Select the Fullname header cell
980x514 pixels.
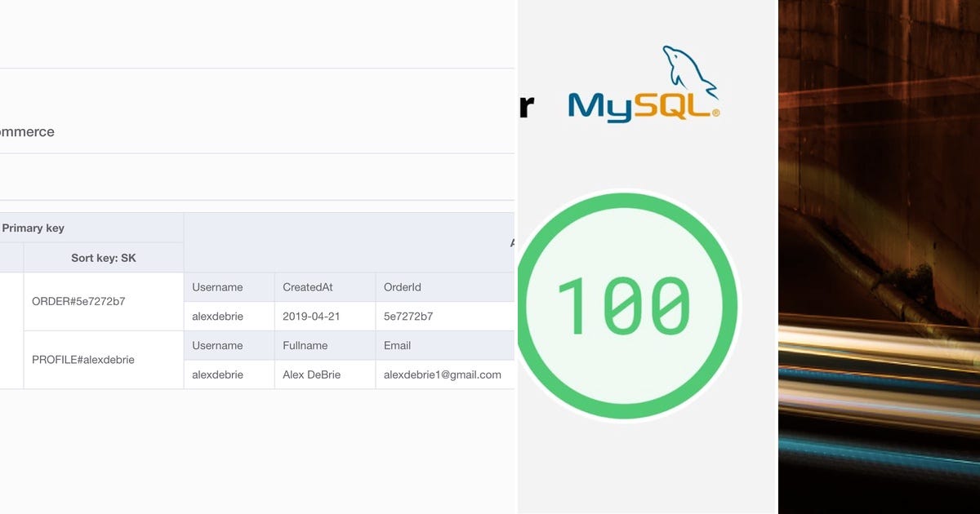[305, 345]
